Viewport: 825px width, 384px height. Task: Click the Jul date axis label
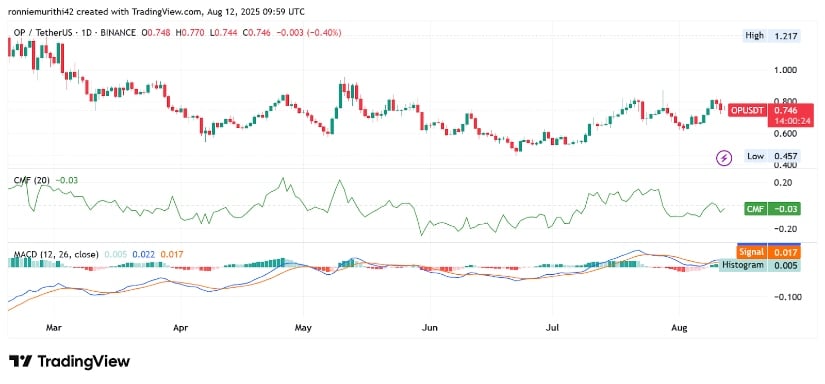pos(552,328)
